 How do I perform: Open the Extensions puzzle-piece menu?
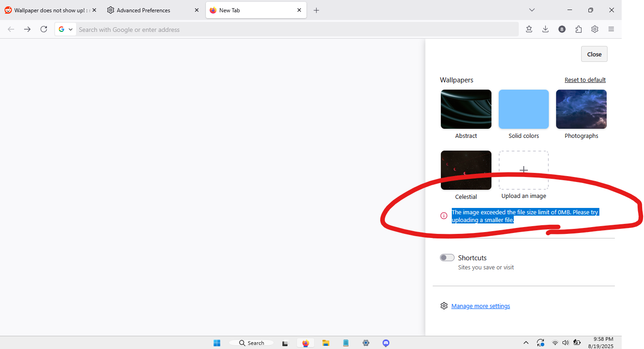pyautogui.click(x=578, y=29)
